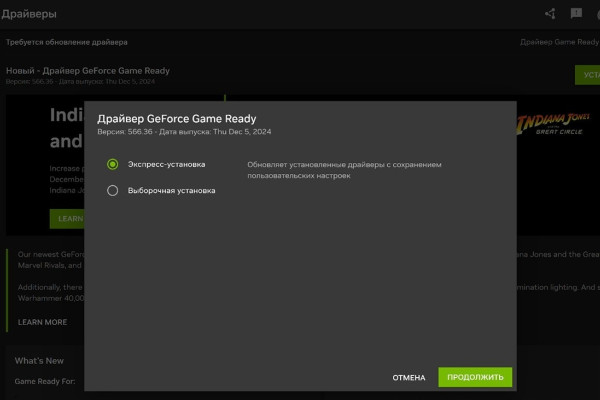600x400 pixels.
Task: Click the Indiana Jones Great Circle logo
Action: 553,124
